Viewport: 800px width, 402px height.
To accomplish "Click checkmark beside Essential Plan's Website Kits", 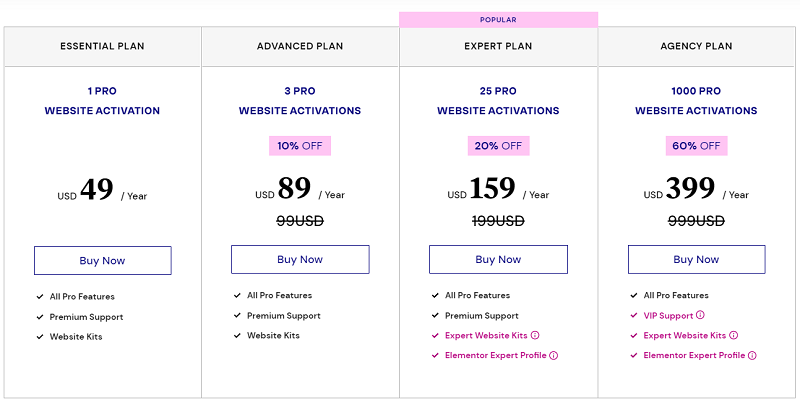I will click(40, 337).
